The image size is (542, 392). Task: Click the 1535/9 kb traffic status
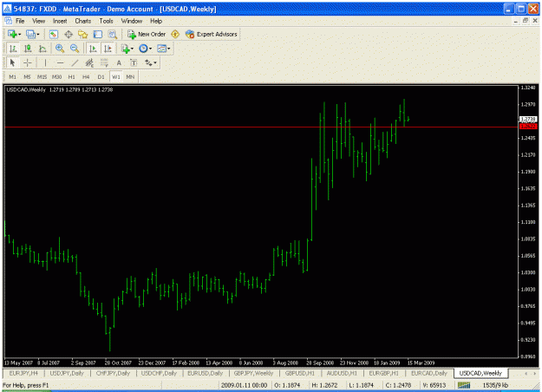pos(495,385)
